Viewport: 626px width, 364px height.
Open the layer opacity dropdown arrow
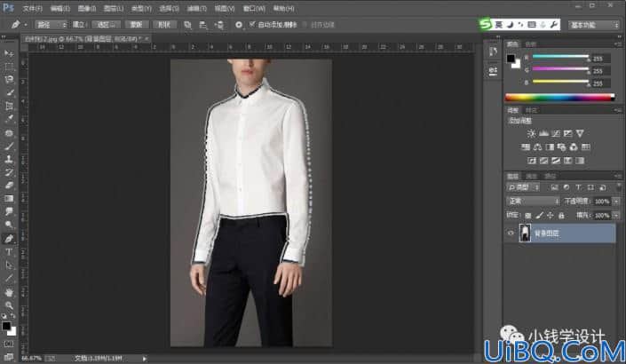[x=616, y=202]
